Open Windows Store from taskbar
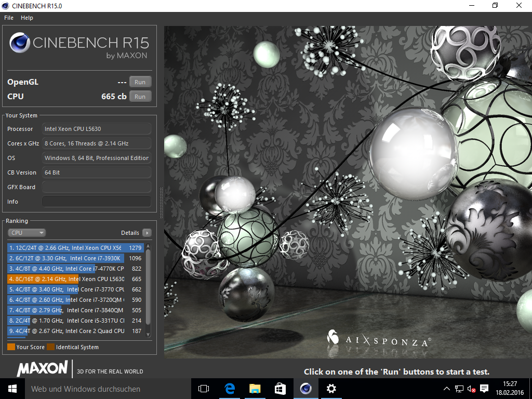This screenshot has width=532, height=399. (x=280, y=389)
